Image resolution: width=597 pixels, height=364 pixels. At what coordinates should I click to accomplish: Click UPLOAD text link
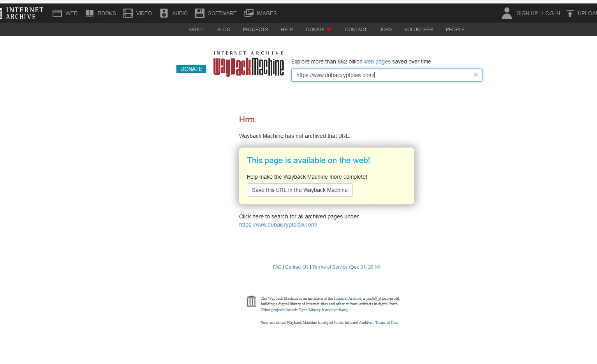click(x=587, y=13)
